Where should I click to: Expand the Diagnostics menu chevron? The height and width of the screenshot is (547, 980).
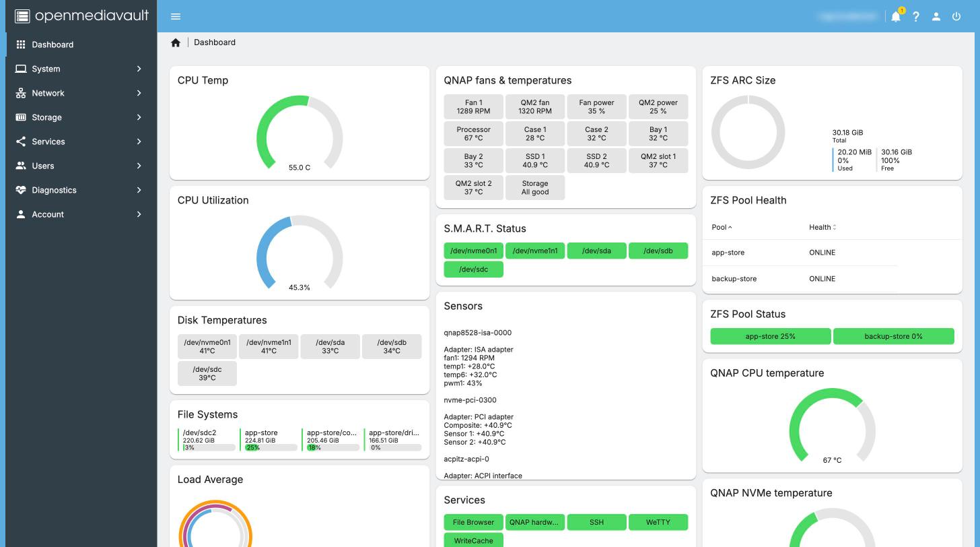pos(139,190)
